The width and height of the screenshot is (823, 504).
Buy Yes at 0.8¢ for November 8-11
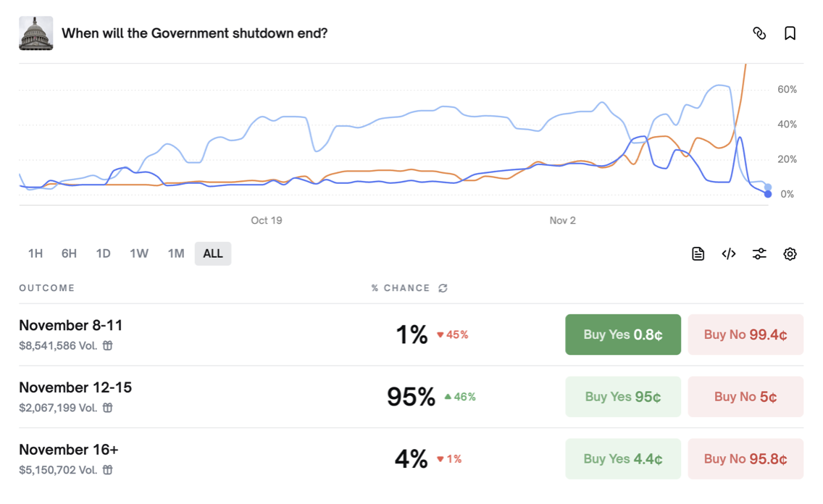point(623,335)
